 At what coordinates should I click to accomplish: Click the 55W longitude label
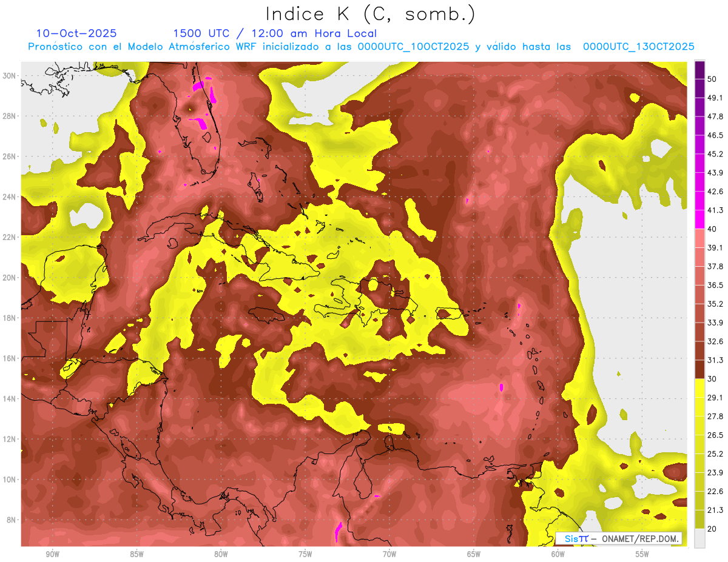[x=642, y=554]
